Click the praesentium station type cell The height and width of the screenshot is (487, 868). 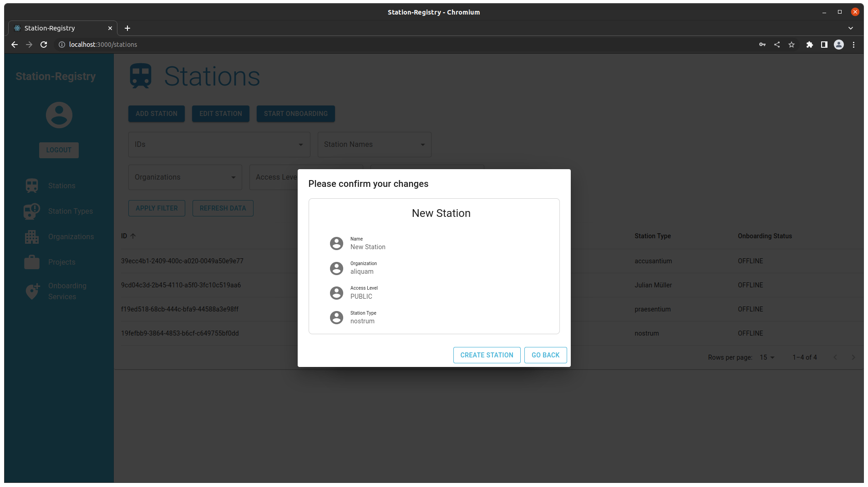pos(653,309)
